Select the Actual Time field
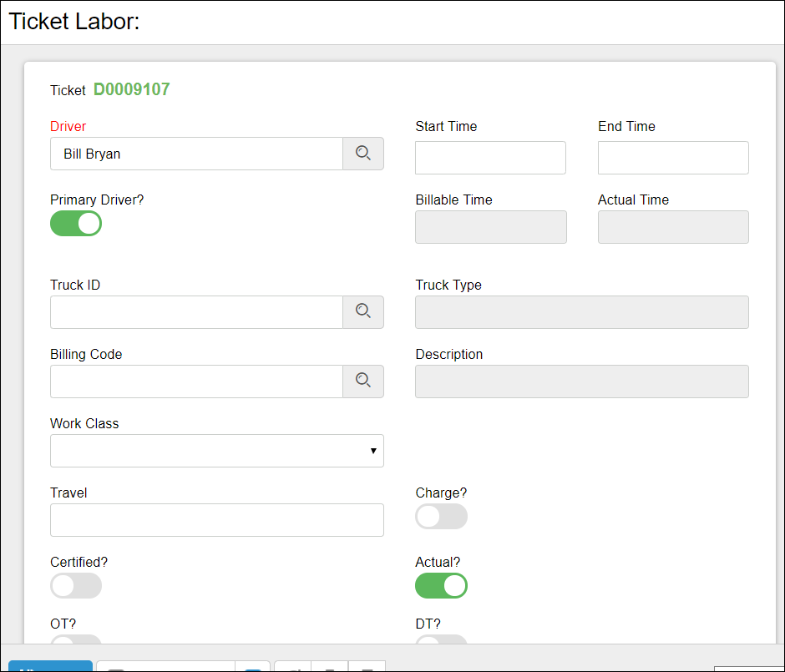The height and width of the screenshot is (672, 785). point(673,227)
